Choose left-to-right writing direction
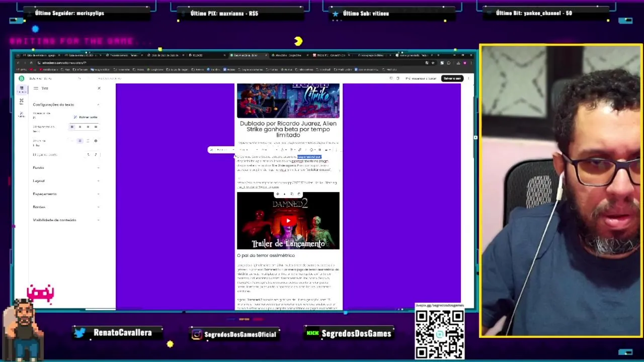This screenshot has height=362, width=644. coord(88,154)
